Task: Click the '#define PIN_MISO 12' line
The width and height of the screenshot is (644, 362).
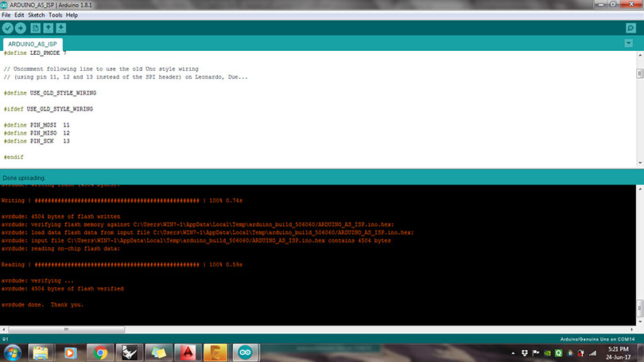Action: 37,133
